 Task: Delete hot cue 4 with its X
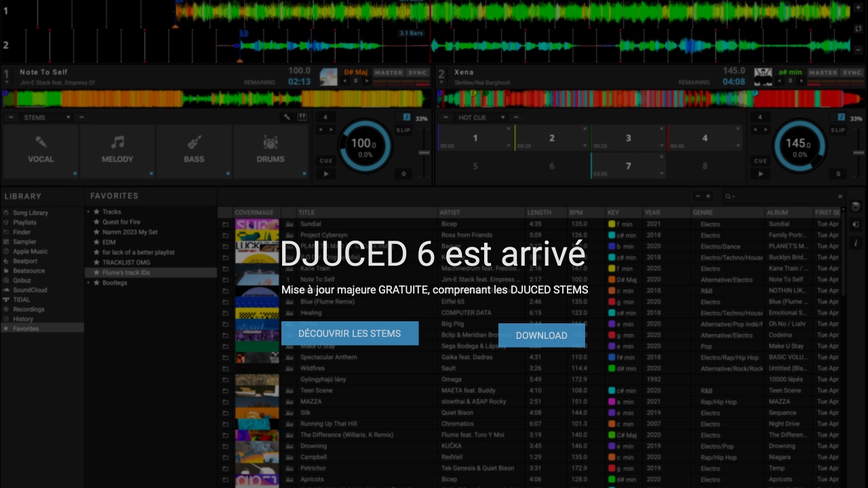coord(738,129)
